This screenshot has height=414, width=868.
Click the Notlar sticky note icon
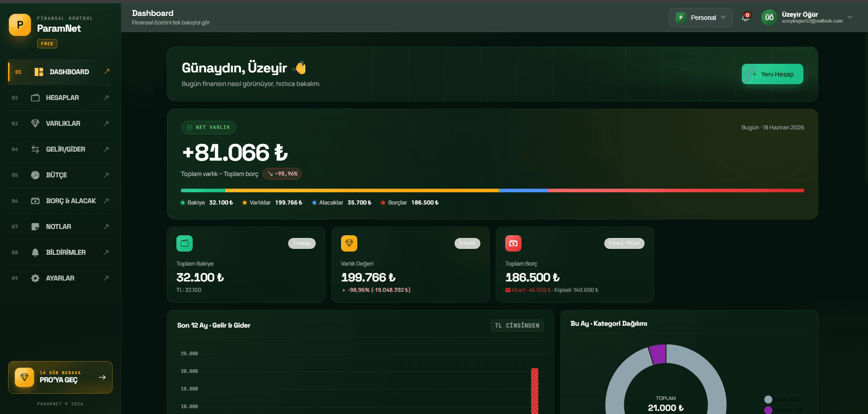pos(35,227)
